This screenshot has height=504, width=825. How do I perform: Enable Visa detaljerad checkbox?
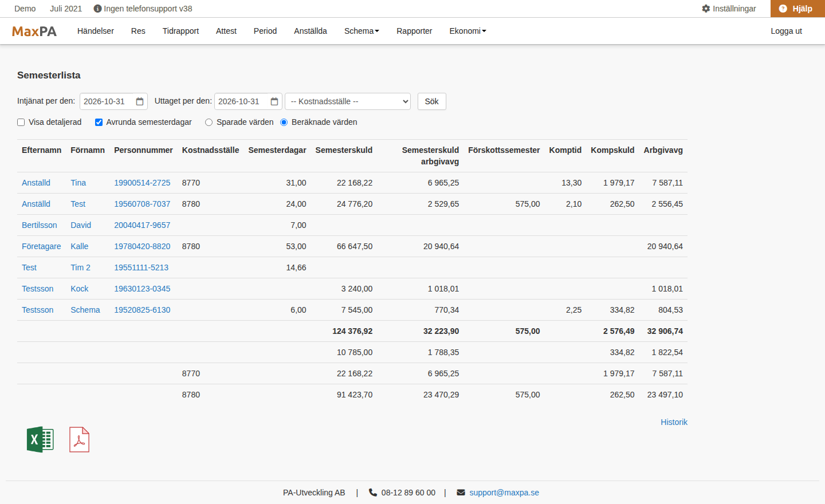(x=21, y=122)
